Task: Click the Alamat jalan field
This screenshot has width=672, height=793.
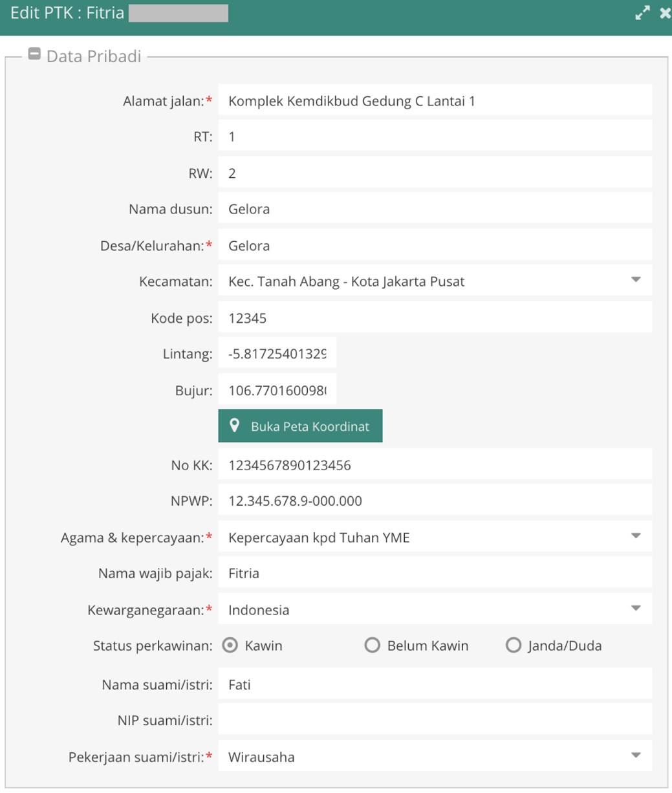Action: pos(435,100)
